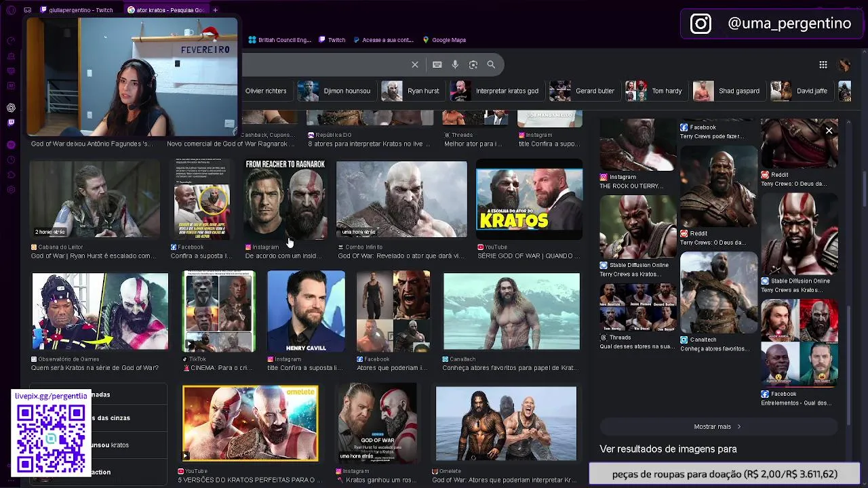The height and width of the screenshot is (488, 868).
Task: Clear the search box with the X icon
Action: pyautogui.click(x=415, y=64)
